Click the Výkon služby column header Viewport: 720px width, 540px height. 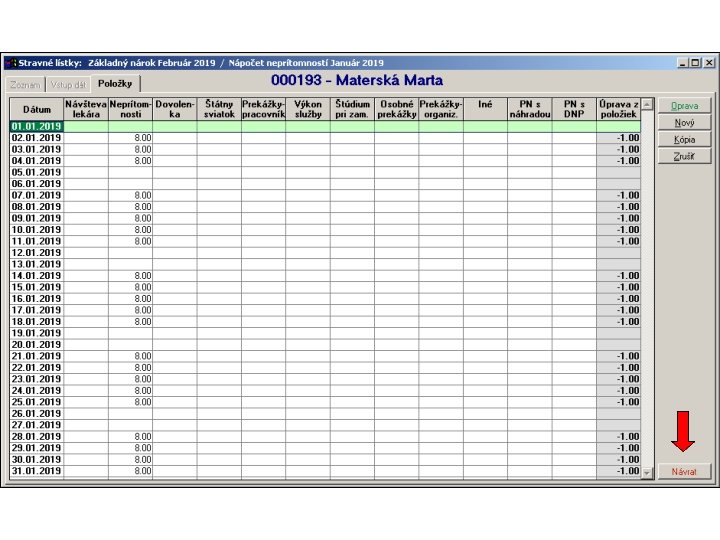coord(308,109)
